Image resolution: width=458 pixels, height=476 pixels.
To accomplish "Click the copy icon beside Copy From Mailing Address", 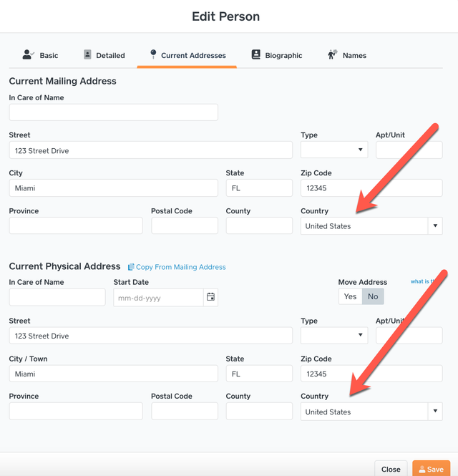I will [x=131, y=267].
